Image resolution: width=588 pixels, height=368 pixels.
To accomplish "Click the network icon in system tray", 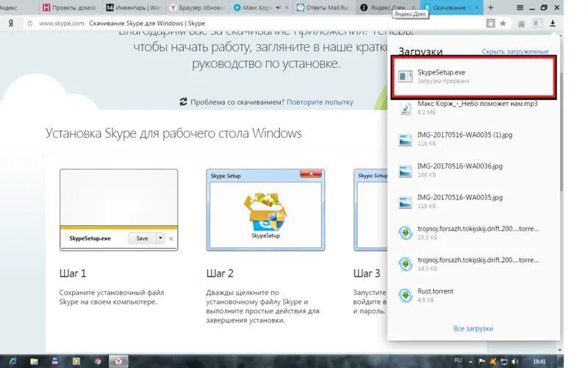I will pyautogui.click(x=504, y=361).
